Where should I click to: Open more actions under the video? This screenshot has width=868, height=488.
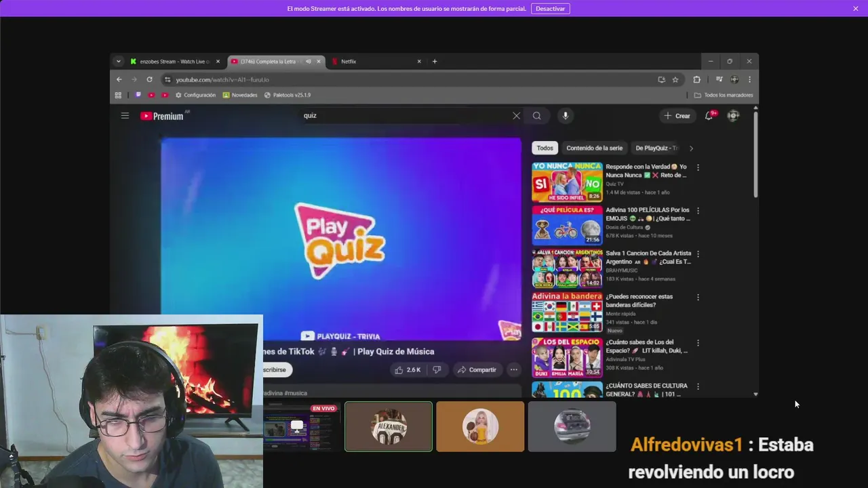pyautogui.click(x=513, y=369)
